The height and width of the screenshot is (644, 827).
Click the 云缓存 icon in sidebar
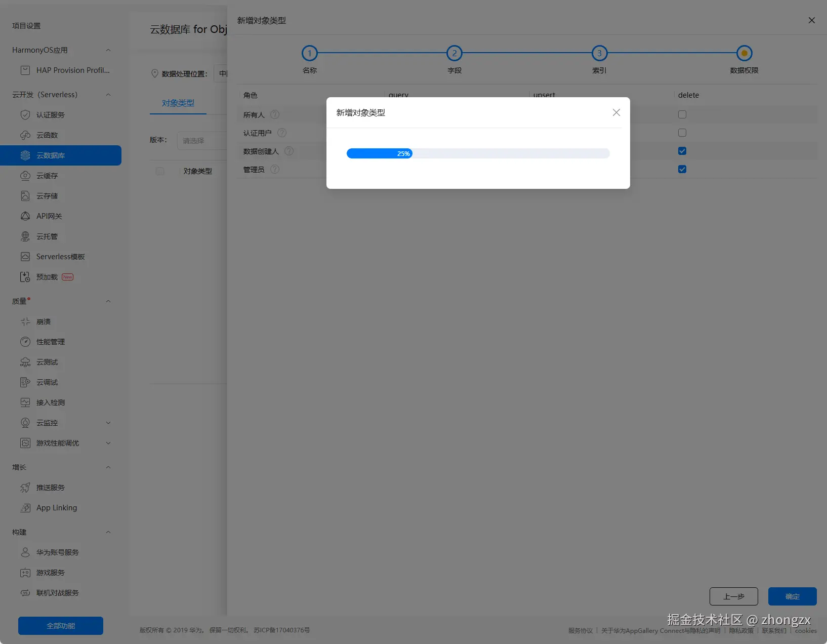pyautogui.click(x=25, y=176)
